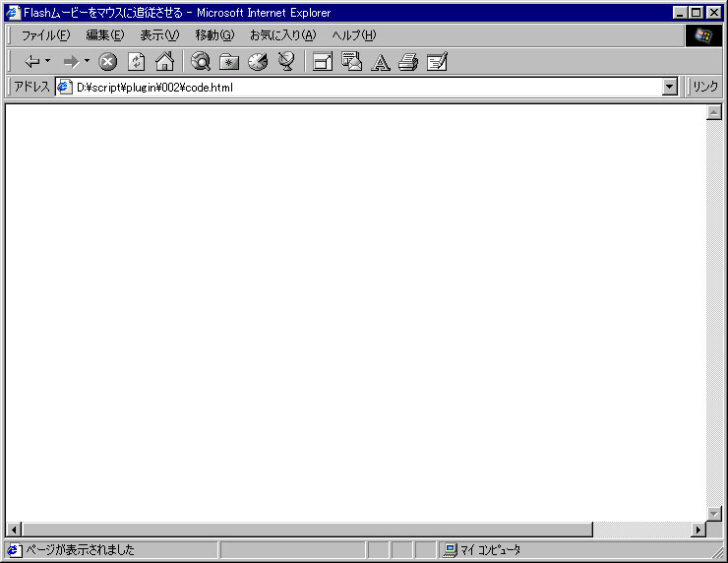Go to the Home page icon
The width and height of the screenshot is (728, 563).
pos(165,61)
